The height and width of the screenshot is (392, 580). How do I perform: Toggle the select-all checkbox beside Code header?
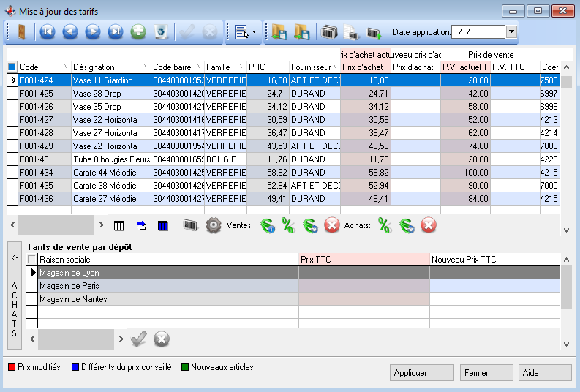click(11, 67)
